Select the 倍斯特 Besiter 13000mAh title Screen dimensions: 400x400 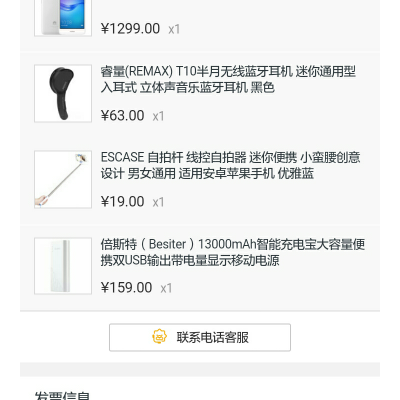(233, 252)
